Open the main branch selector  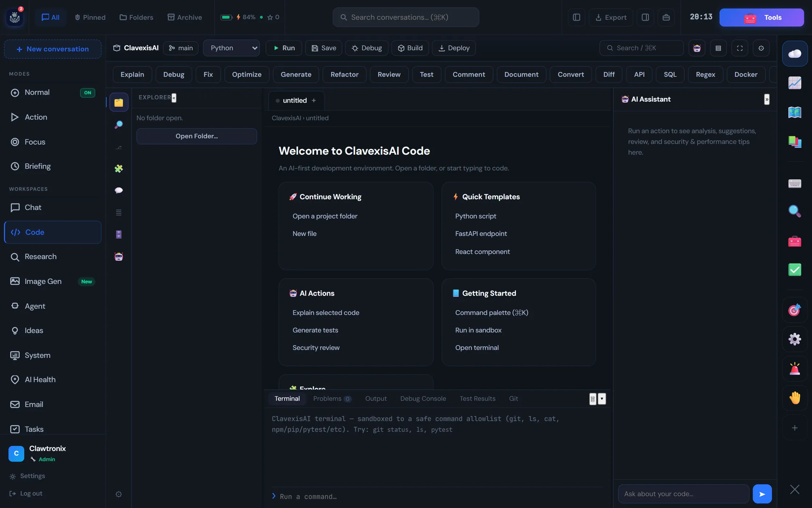181,48
